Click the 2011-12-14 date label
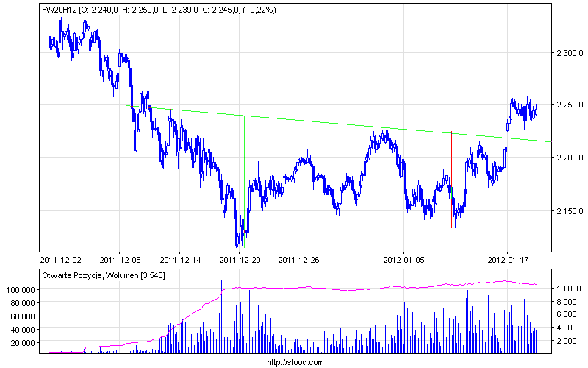 pos(180,260)
